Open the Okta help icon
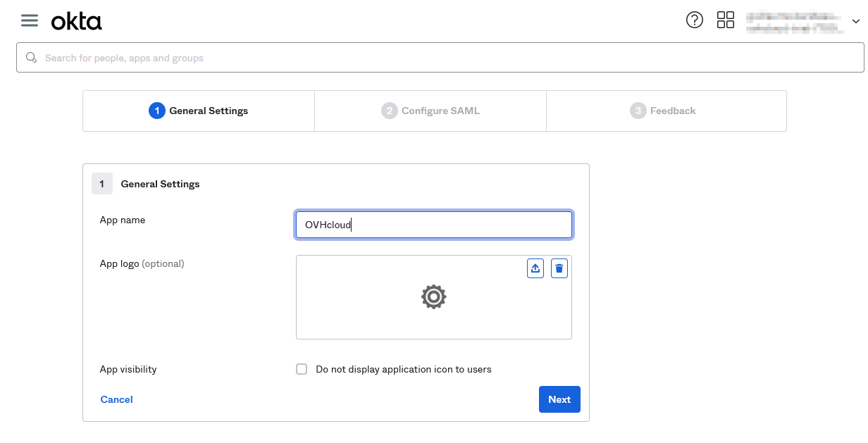868x443 pixels. pos(695,20)
